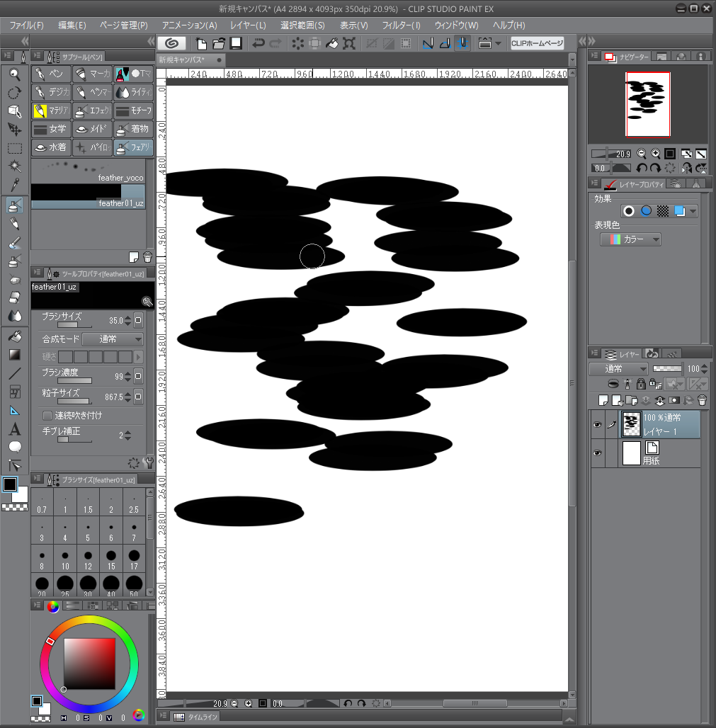Select ペン sub tool group

(52, 74)
